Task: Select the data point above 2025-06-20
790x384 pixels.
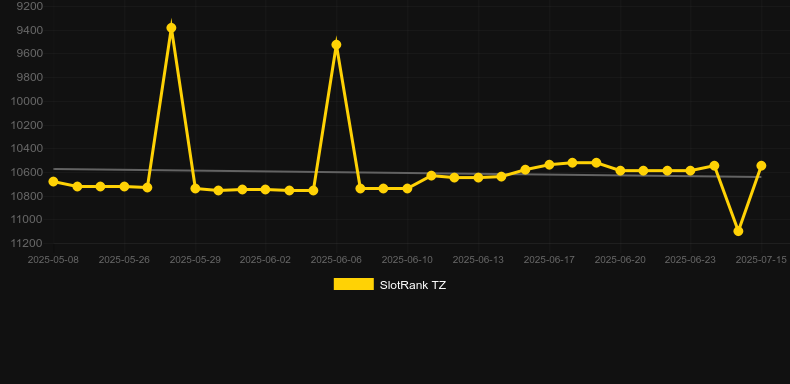Action: pos(620,171)
